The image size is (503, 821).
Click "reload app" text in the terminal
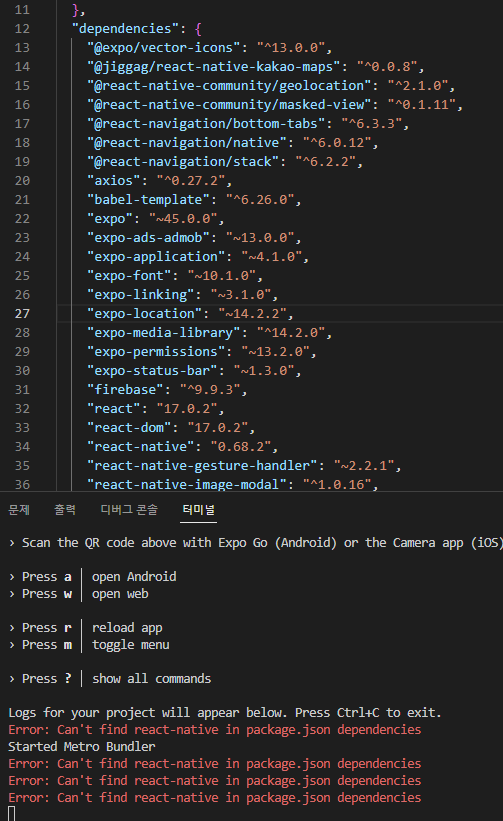tap(127, 627)
